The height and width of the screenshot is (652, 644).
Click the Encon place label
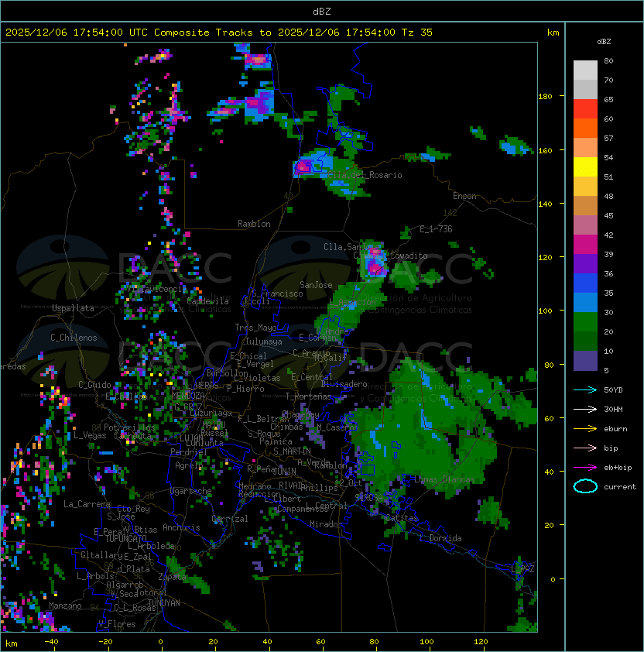coord(464,196)
